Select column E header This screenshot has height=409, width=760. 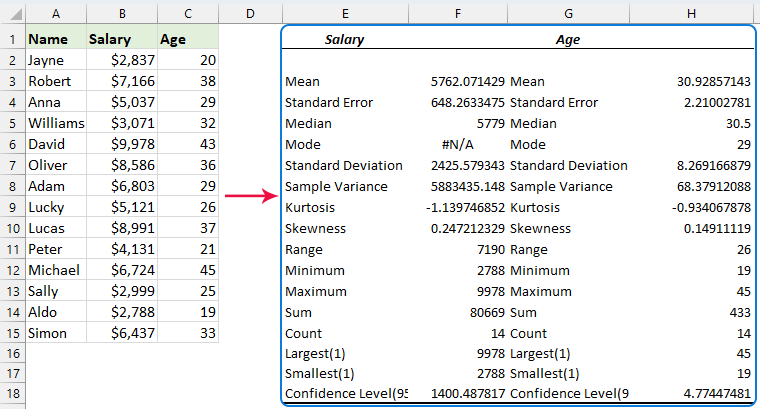[344, 13]
